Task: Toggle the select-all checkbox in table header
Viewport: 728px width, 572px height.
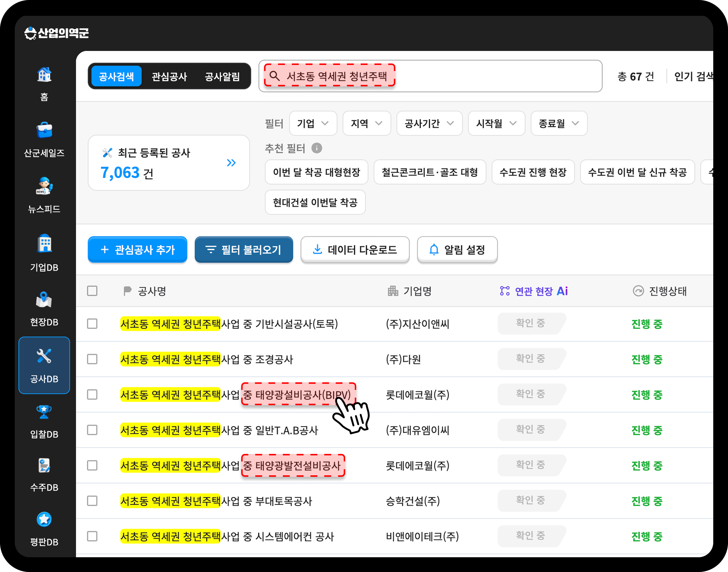Action: [x=92, y=291]
